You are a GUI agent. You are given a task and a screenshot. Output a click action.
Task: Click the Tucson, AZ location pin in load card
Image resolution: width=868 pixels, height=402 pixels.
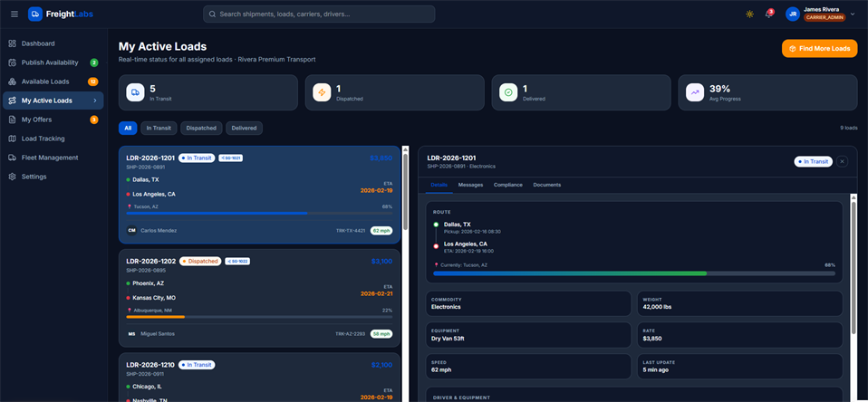click(x=129, y=206)
